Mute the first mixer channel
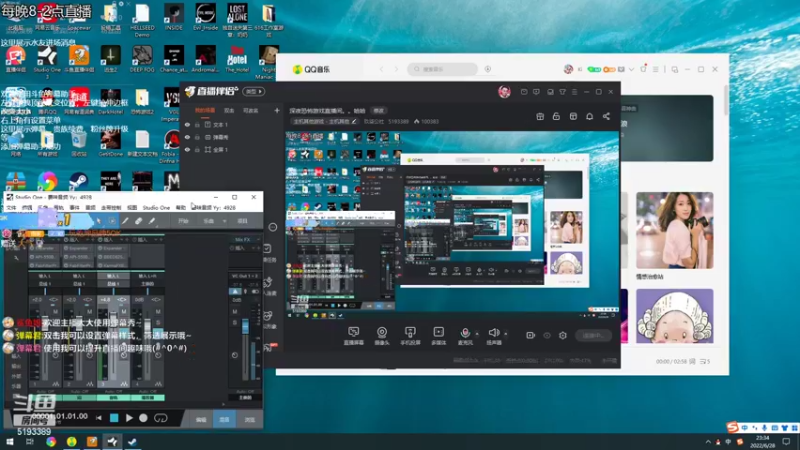The width and height of the screenshot is (800, 450). tap(56, 311)
